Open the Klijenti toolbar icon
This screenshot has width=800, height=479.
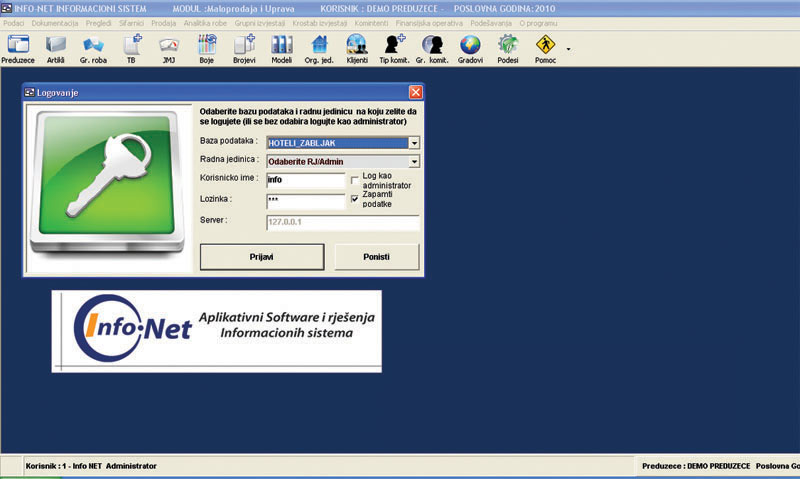[357, 49]
